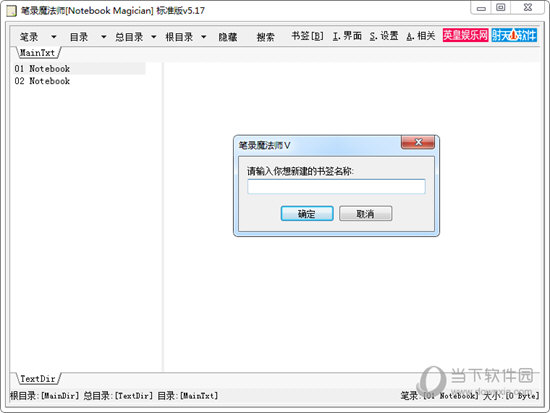Open the S.设置 menu
The height and width of the screenshot is (413, 550).
pos(384,36)
